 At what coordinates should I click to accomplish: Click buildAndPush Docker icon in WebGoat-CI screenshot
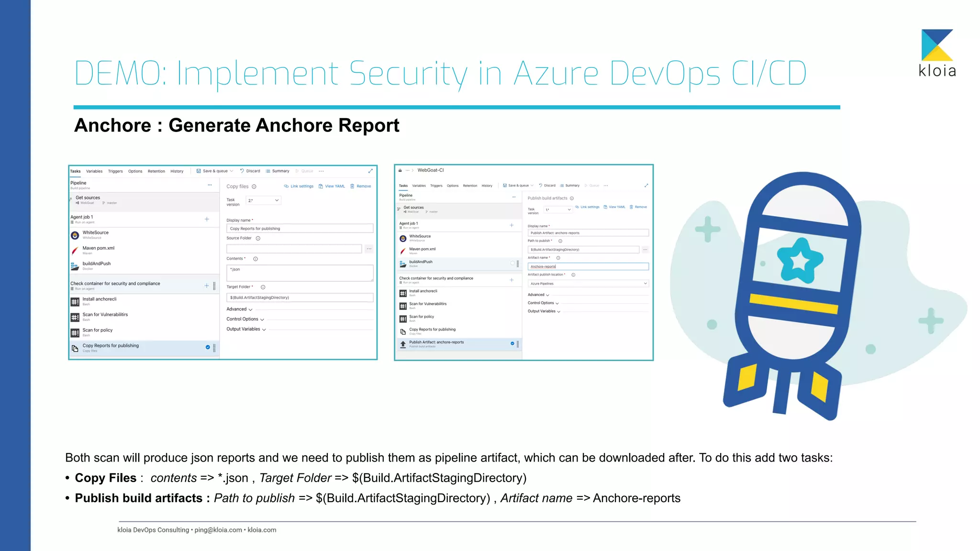click(x=403, y=264)
